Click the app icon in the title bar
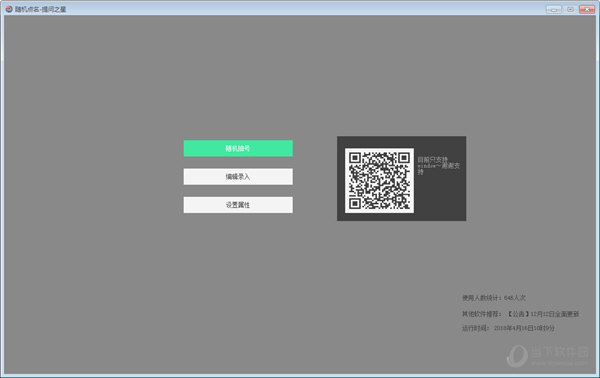This screenshot has height=378, width=600. 9,9
